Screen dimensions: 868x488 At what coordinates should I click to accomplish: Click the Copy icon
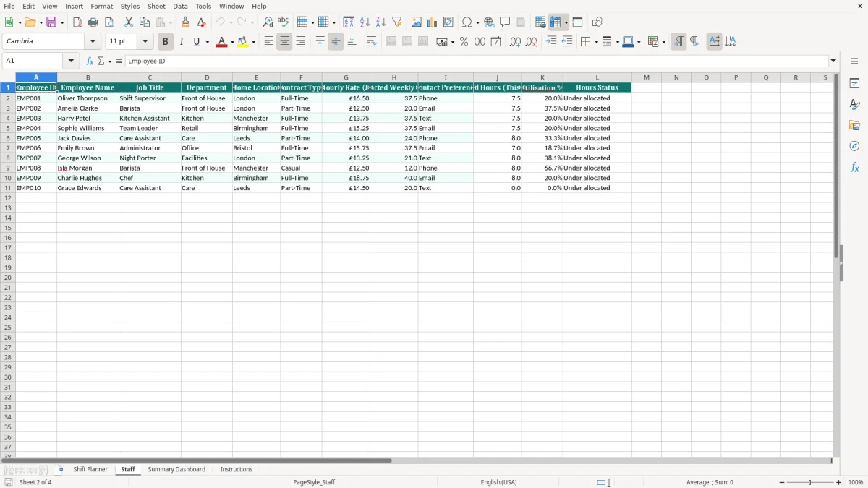[145, 22]
